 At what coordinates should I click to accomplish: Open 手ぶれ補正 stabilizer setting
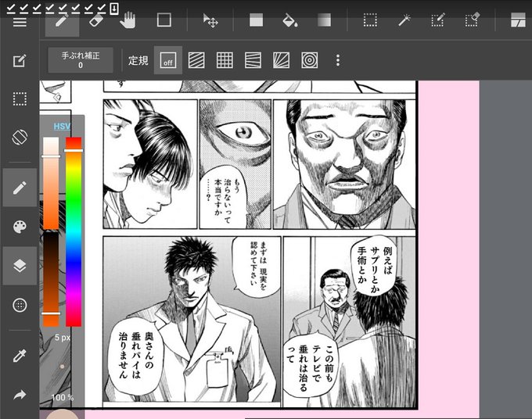tap(81, 60)
